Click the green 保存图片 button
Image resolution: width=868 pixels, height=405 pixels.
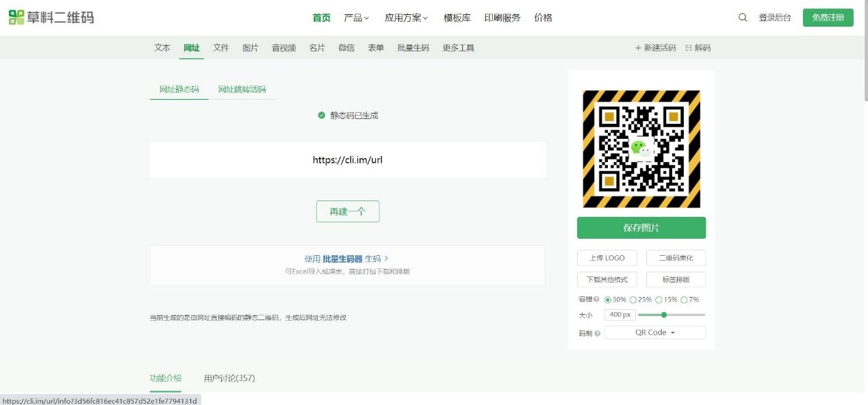pyautogui.click(x=641, y=228)
